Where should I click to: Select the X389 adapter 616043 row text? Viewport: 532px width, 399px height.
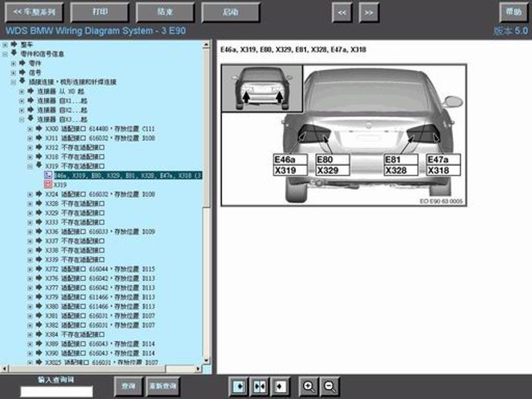(100, 344)
